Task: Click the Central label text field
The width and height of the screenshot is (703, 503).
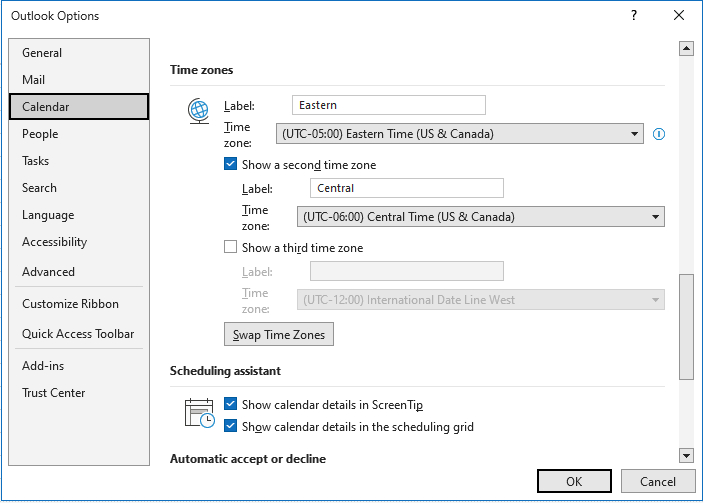Action: pos(407,188)
